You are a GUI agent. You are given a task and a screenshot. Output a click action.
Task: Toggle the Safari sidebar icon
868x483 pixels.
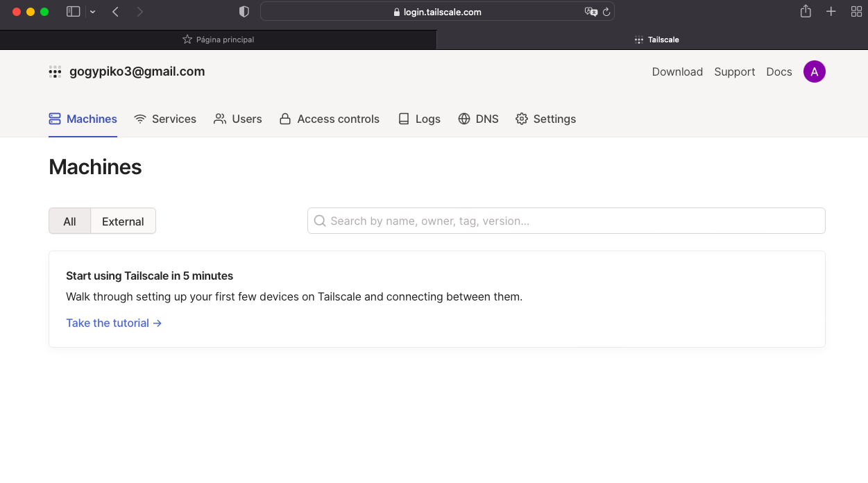(x=73, y=12)
